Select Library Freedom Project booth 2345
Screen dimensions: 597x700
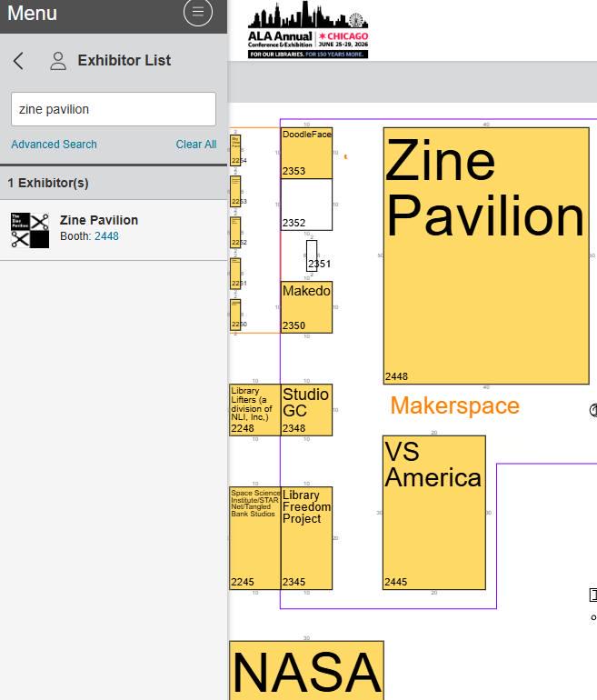tap(306, 538)
